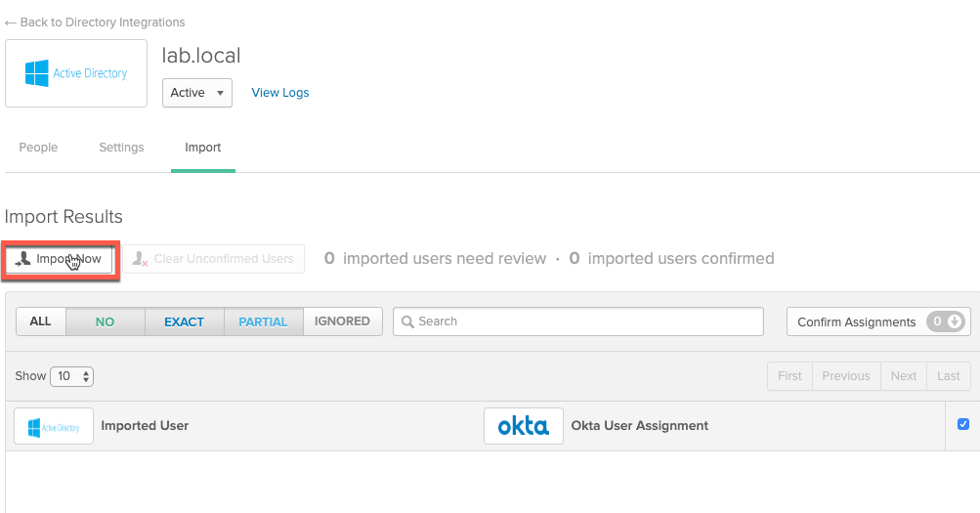Show the IGNORED imported users
The image size is (980, 513).
[342, 321]
